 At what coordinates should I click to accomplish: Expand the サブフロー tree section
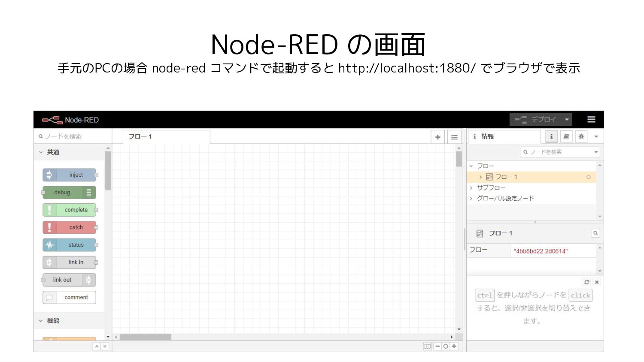[x=471, y=188]
